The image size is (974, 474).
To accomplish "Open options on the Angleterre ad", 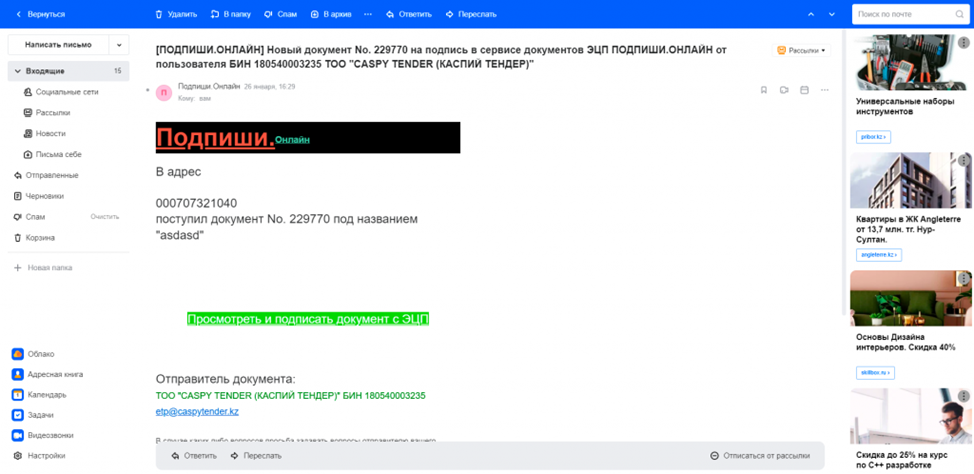I will [963, 160].
